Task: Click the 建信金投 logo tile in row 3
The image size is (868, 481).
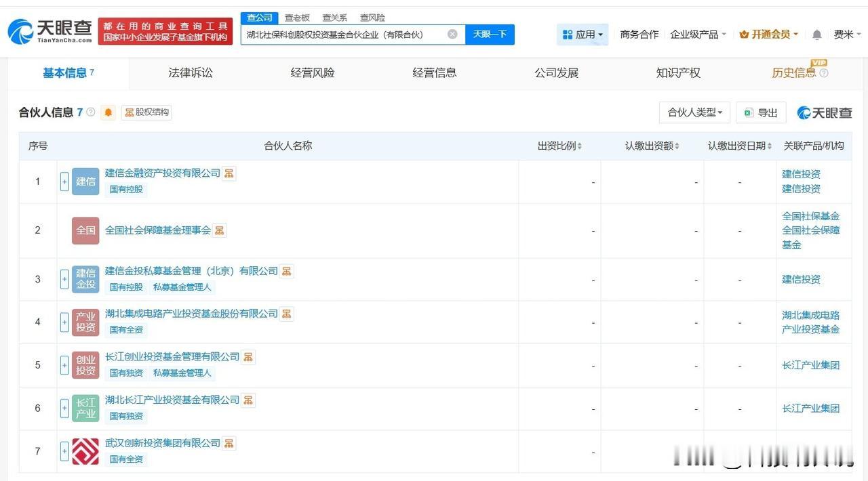Action: point(85,279)
